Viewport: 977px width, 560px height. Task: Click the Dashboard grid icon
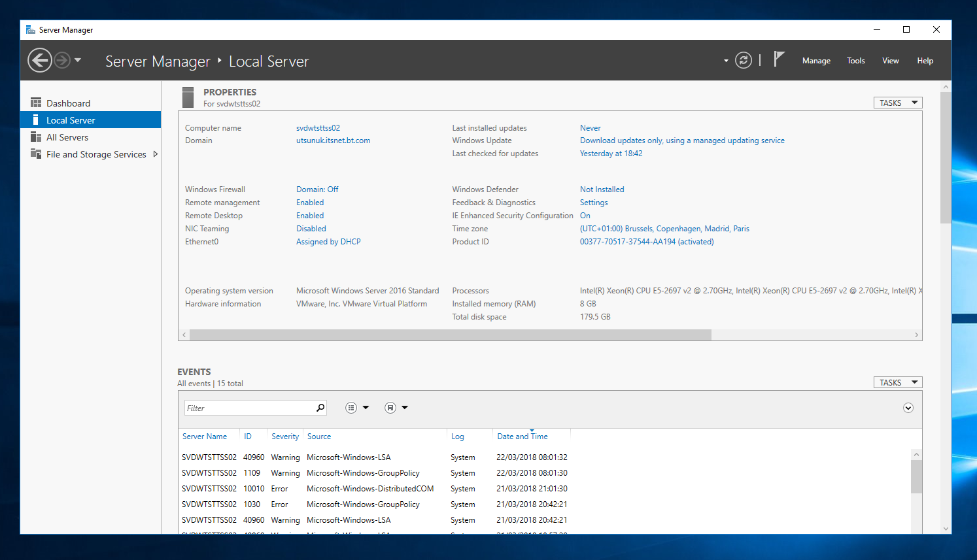point(36,103)
